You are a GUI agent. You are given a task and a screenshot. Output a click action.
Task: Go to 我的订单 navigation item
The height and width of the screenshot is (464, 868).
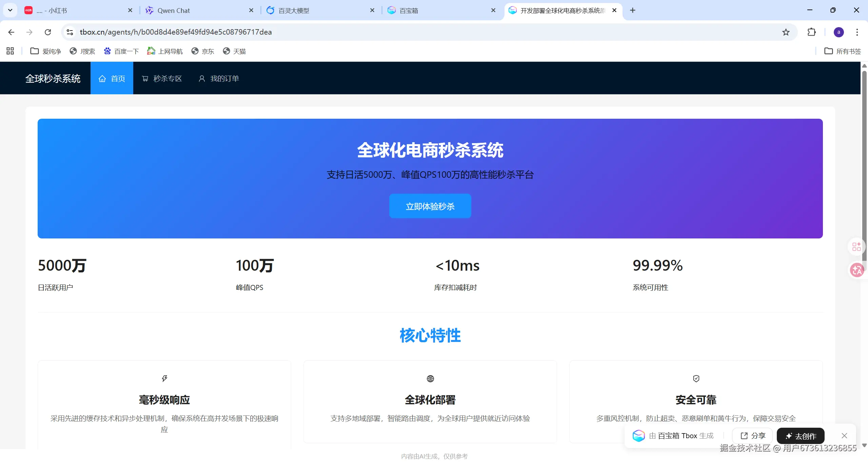pyautogui.click(x=219, y=79)
